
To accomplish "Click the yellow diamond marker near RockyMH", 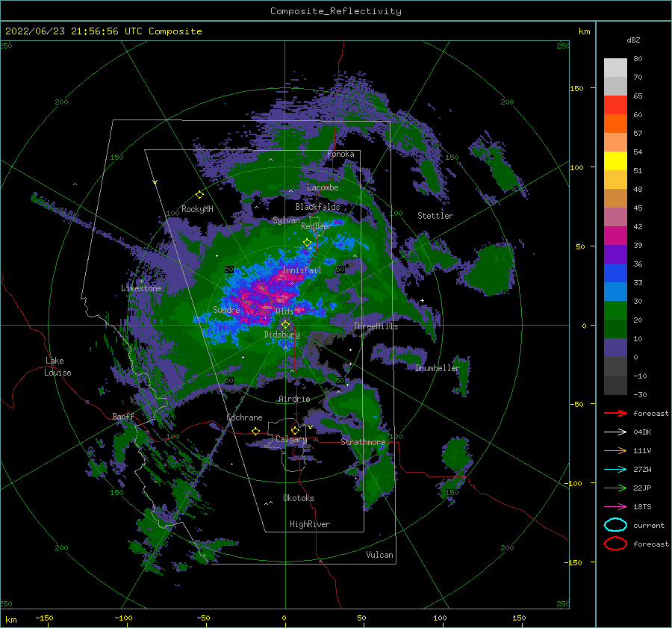I will tap(199, 195).
